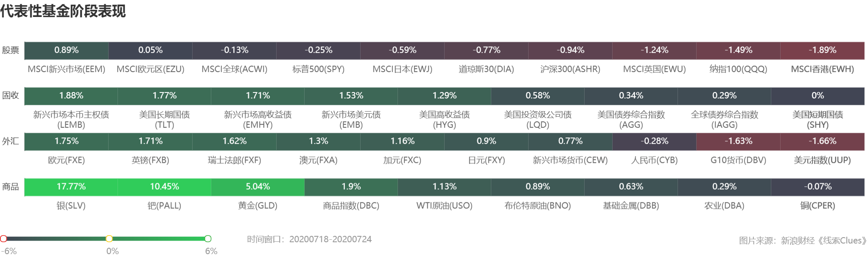This screenshot has height=266, width=868.
Task: Click the 图片来源 新浪财经 source text
Action: [x=802, y=241]
